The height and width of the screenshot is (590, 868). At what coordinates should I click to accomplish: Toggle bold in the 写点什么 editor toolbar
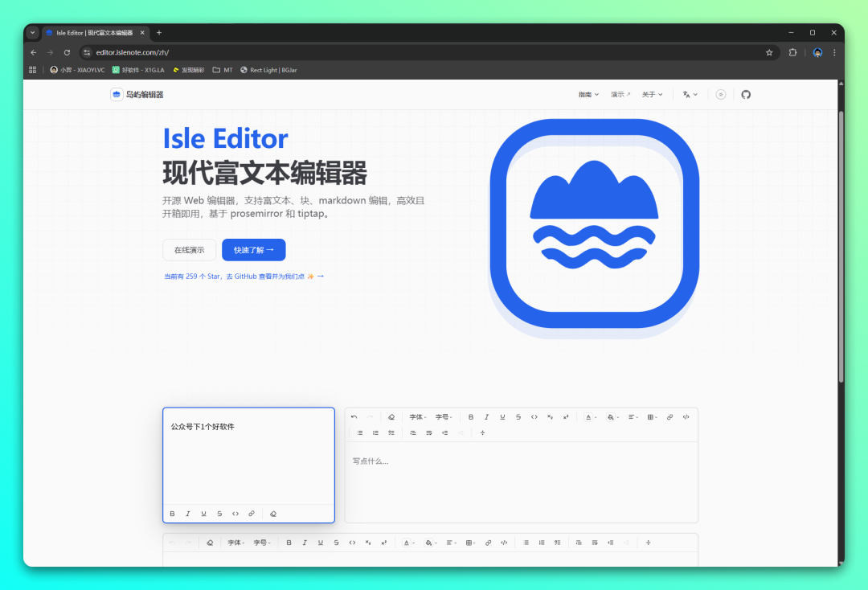(471, 417)
